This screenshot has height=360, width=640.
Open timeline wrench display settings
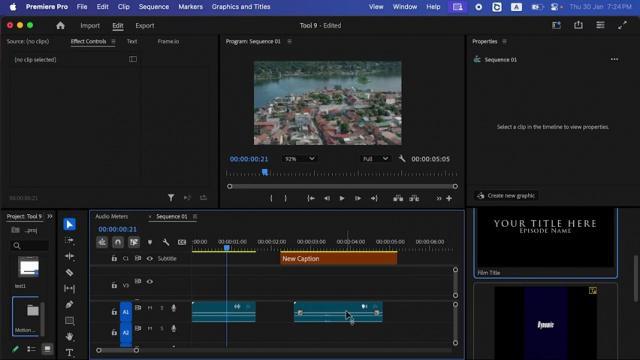pyautogui.click(x=166, y=242)
